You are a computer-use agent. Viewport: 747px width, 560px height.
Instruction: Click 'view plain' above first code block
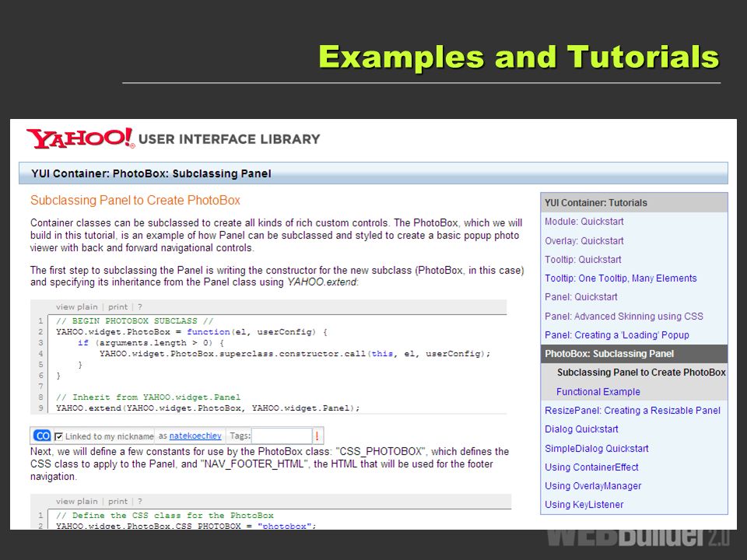click(77, 307)
